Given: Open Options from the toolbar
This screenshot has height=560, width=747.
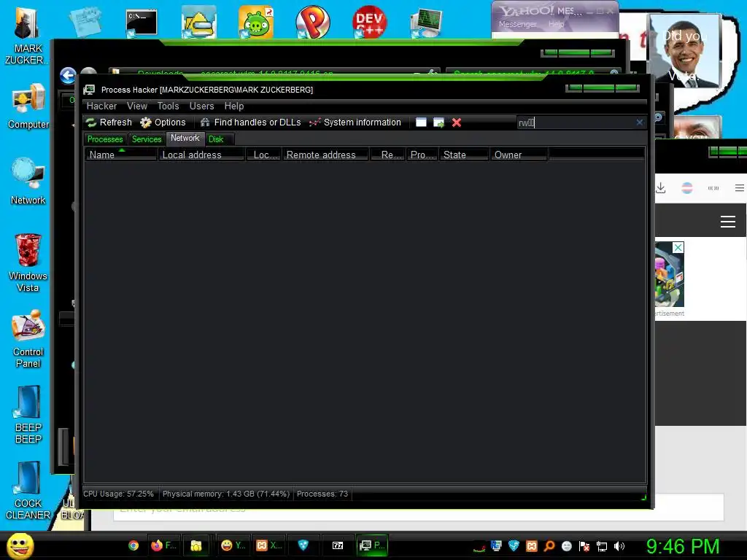Looking at the screenshot, I should click(163, 122).
